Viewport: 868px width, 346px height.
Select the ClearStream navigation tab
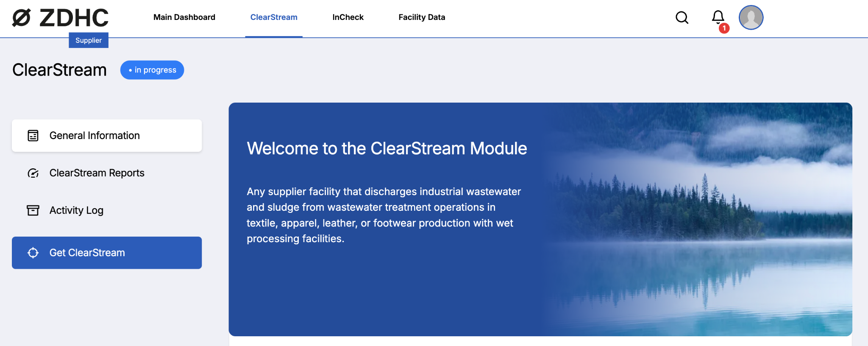click(274, 17)
